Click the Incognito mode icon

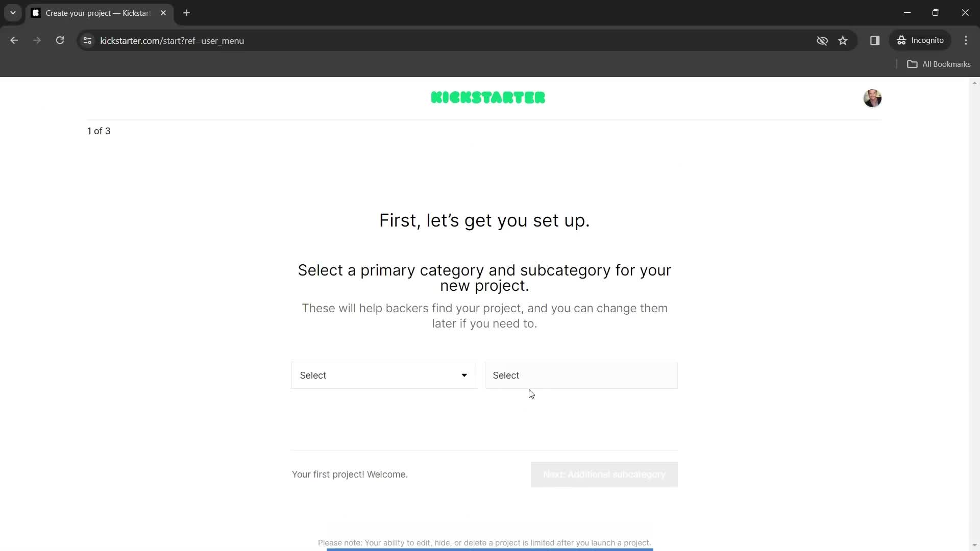click(x=902, y=40)
